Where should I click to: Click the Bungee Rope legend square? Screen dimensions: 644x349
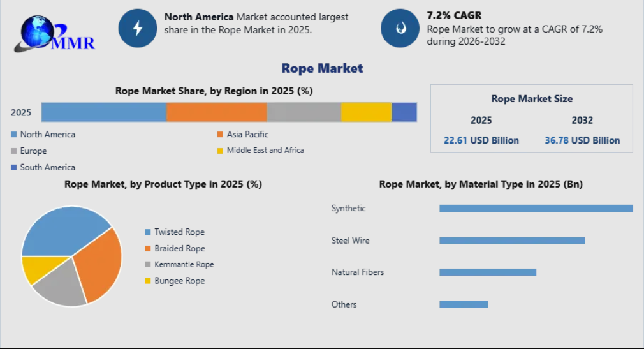click(149, 281)
